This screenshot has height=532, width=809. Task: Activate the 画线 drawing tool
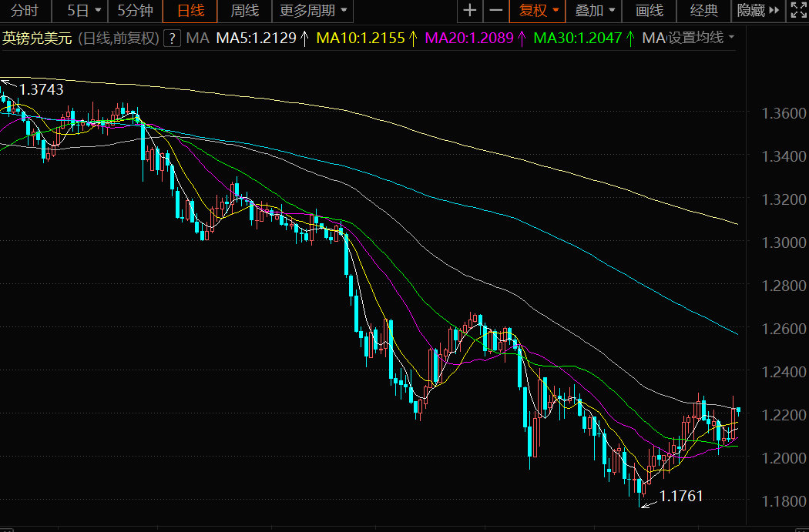[649, 10]
